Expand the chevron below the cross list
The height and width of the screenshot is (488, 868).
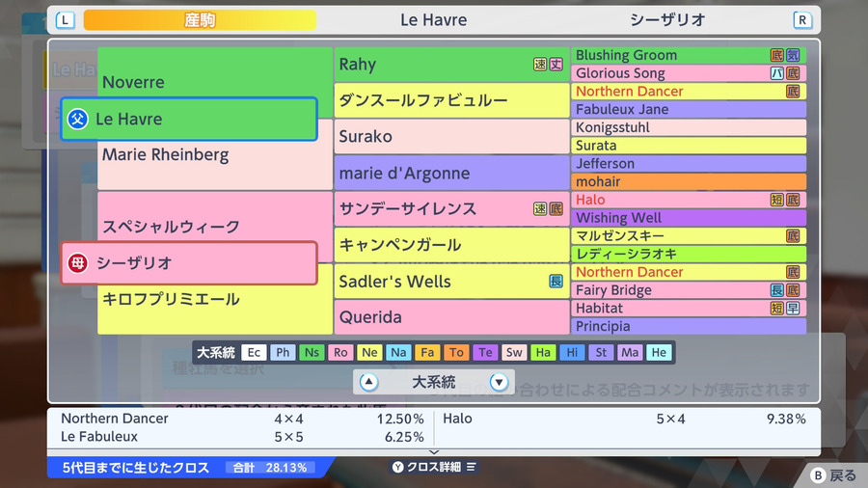pyautogui.click(x=434, y=452)
